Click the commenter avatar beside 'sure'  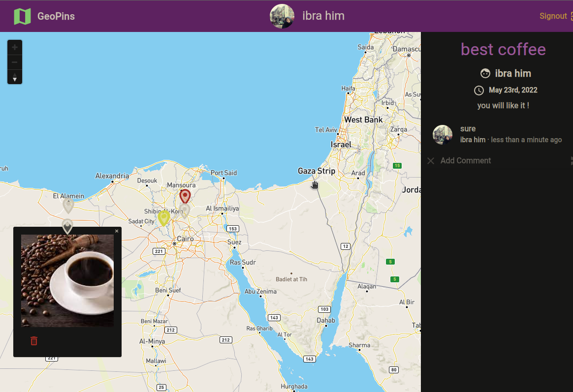pos(443,134)
